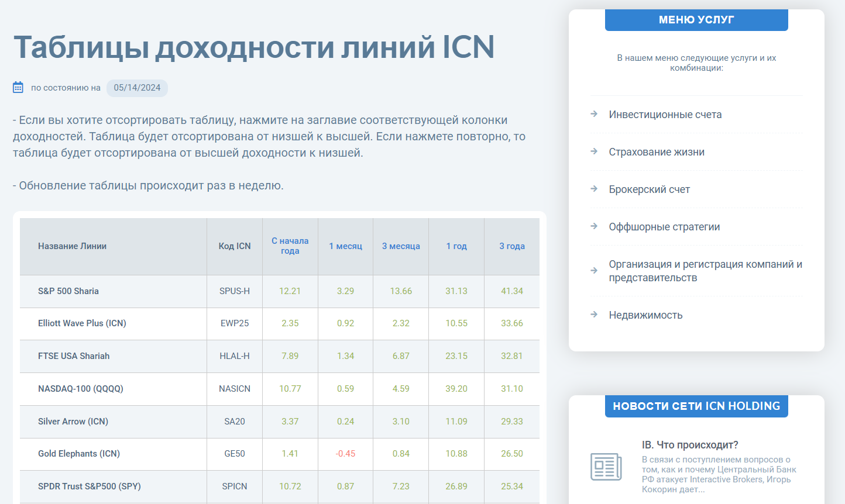Select the S&P 500 Sharia row name

point(68,291)
